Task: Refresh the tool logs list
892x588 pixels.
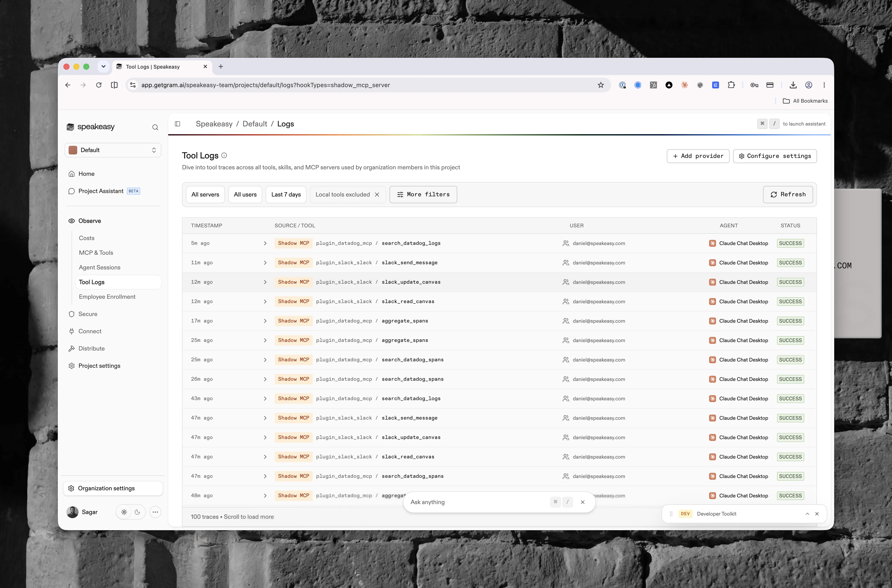Action: click(788, 194)
